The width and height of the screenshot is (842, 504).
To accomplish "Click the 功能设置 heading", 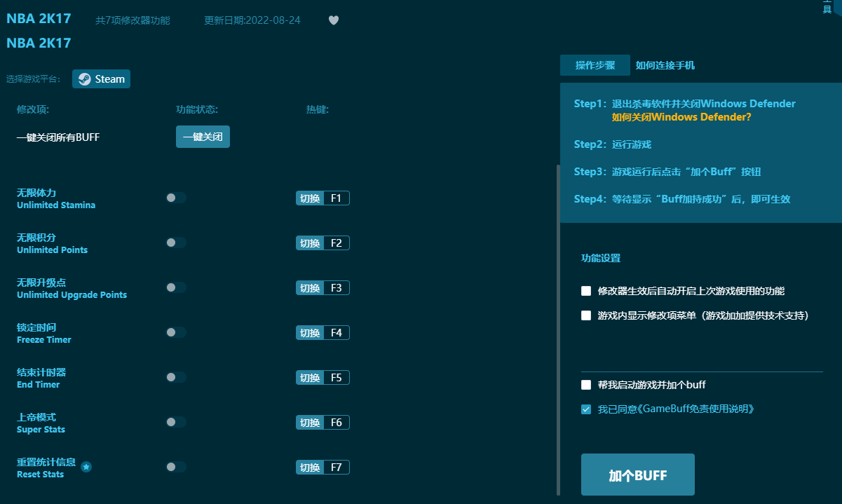I will point(601,258).
